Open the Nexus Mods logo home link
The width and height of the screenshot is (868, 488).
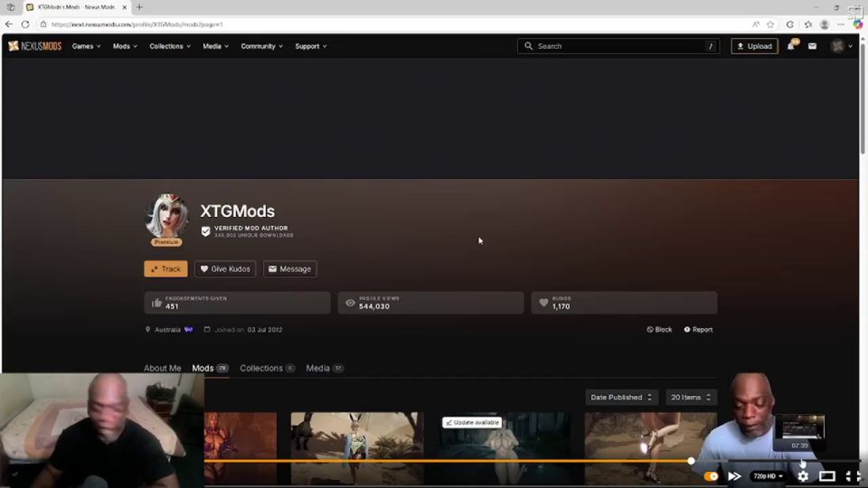pyautogui.click(x=35, y=46)
